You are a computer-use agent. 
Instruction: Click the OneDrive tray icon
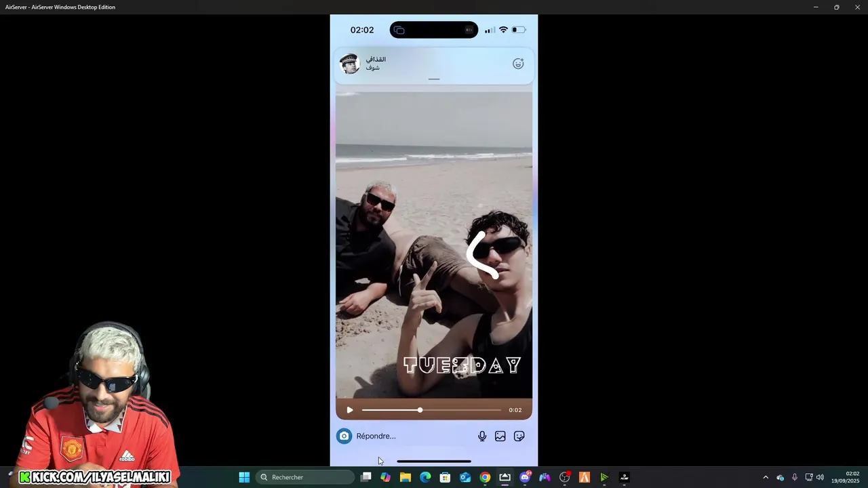coord(781,477)
